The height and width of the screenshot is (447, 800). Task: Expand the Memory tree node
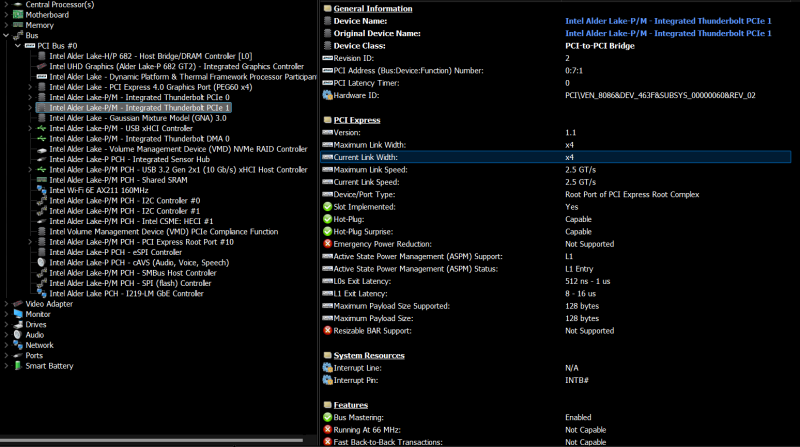pos(6,25)
